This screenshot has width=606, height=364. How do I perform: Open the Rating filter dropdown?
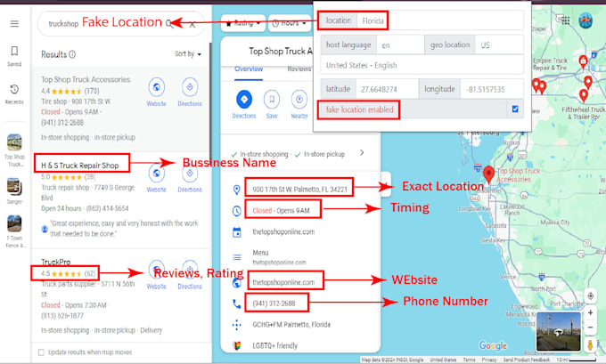243,23
